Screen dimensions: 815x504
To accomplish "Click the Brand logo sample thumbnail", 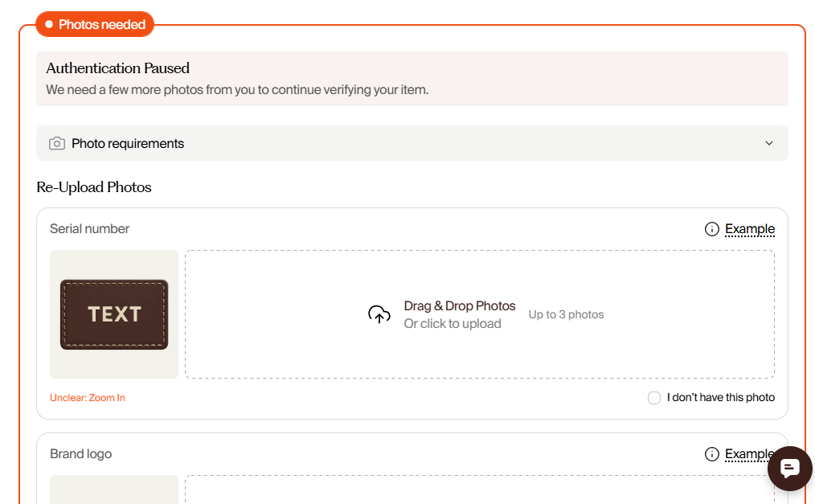I will (x=114, y=490).
